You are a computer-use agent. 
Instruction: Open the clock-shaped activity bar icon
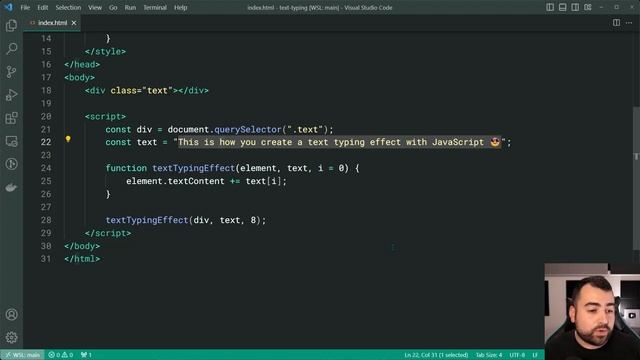pyautogui.click(x=11, y=164)
